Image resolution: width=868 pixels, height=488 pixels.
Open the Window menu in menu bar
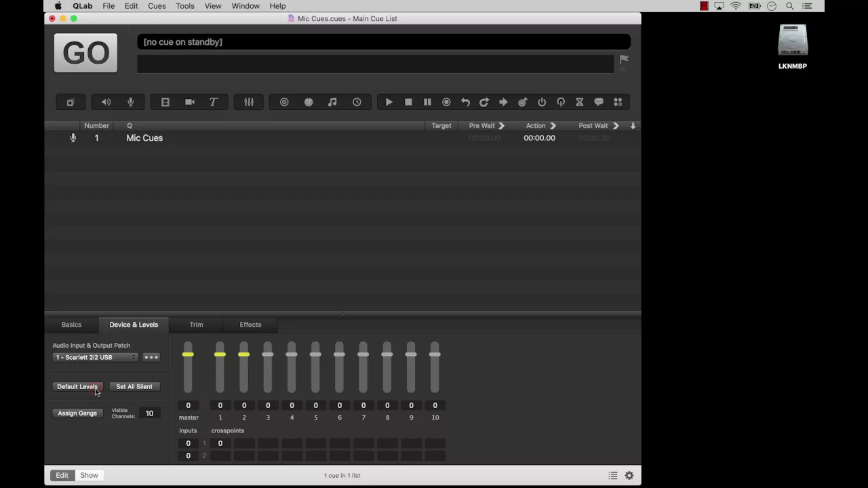(245, 6)
